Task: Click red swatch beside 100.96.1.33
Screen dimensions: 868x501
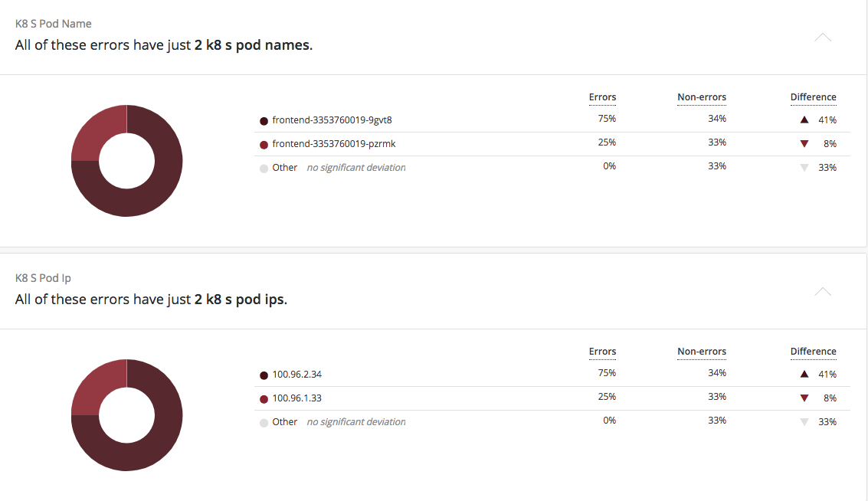Action: 264,398
